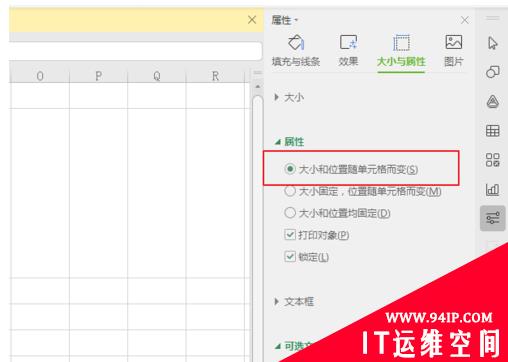This screenshot has width=508, height=362.
Task: Select 大小和位置均固定 radio option
Action: pos(337,213)
